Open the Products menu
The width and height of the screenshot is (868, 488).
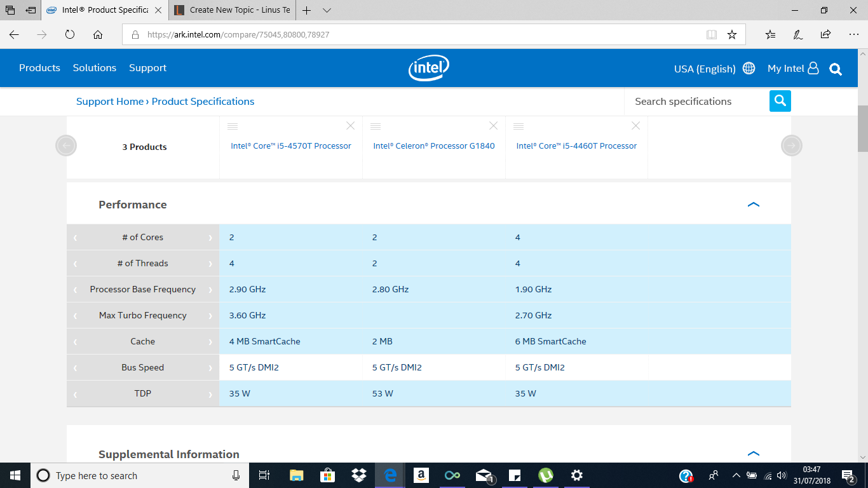point(39,68)
